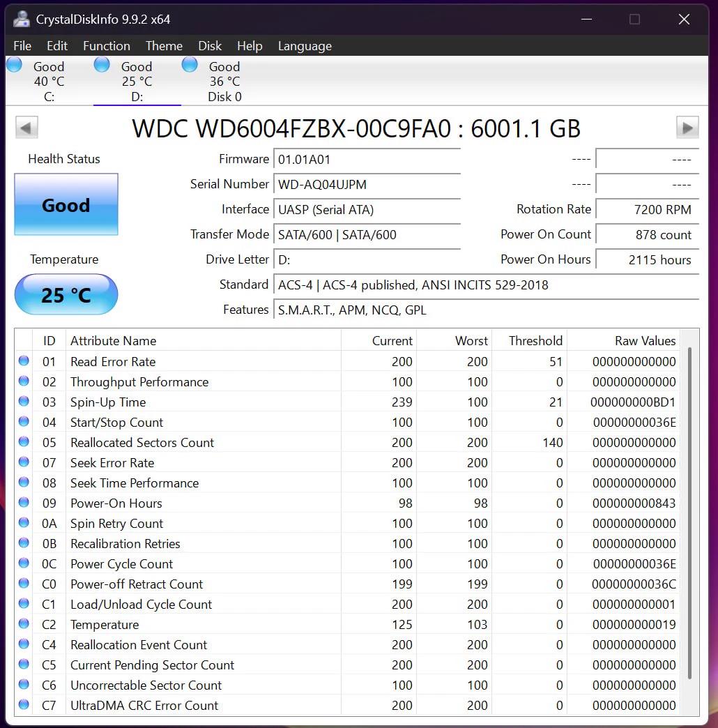718x728 pixels.
Task: Click the Power On Count value 878 count
Action: pos(647,235)
